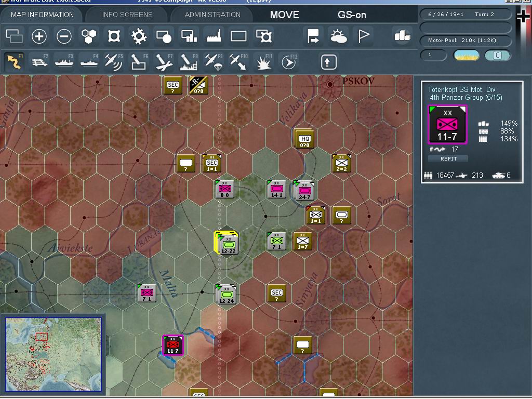
Task: Select Air recon F5 icon
Action: point(114,62)
